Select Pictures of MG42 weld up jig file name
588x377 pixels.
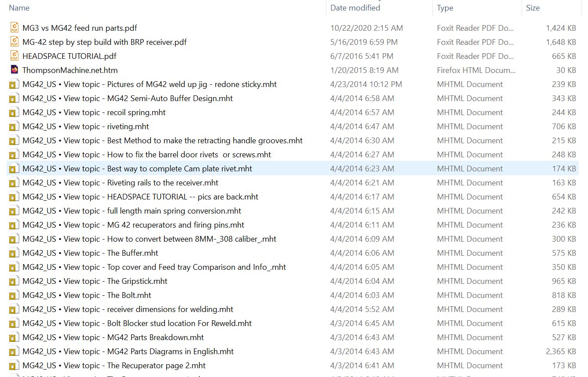(150, 84)
